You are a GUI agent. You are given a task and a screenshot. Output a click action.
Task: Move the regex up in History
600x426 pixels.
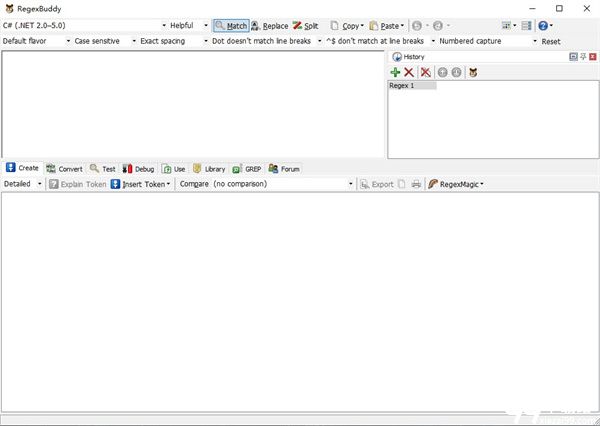pos(442,72)
